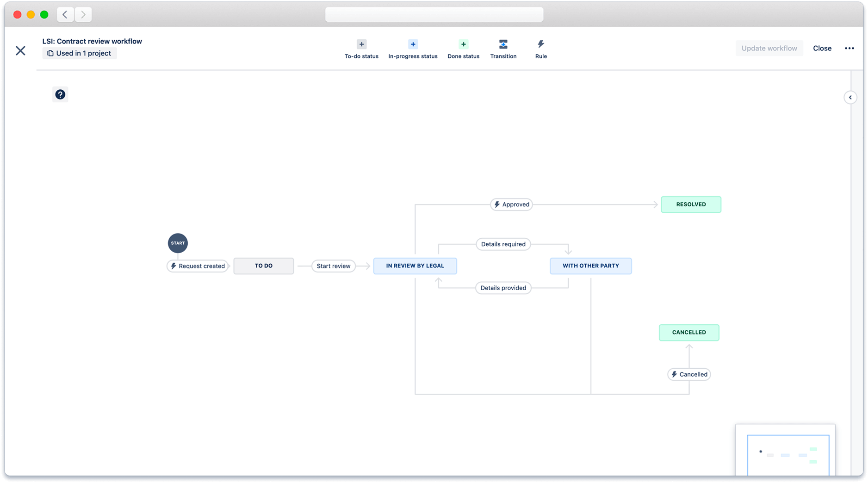This screenshot has width=868, height=483.
Task: Select the RESOLVED status node
Action: click(x=691, y=204)
